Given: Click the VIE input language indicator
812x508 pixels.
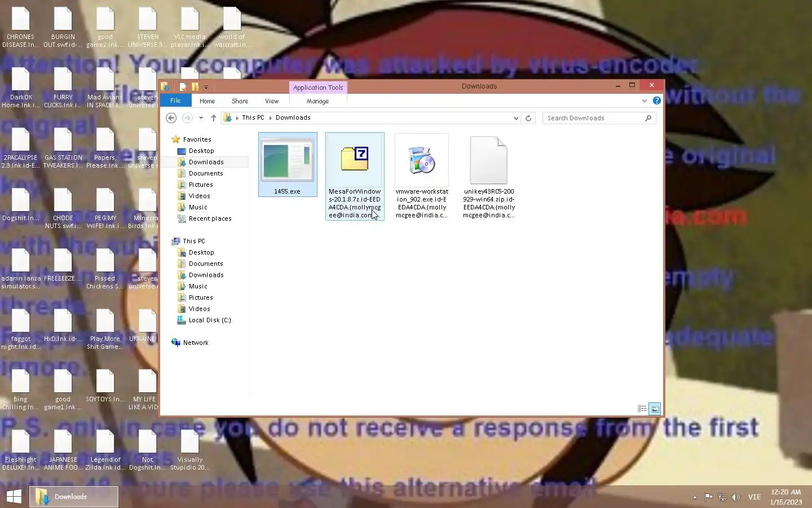Looking at the screenshot, I should 754,497.
